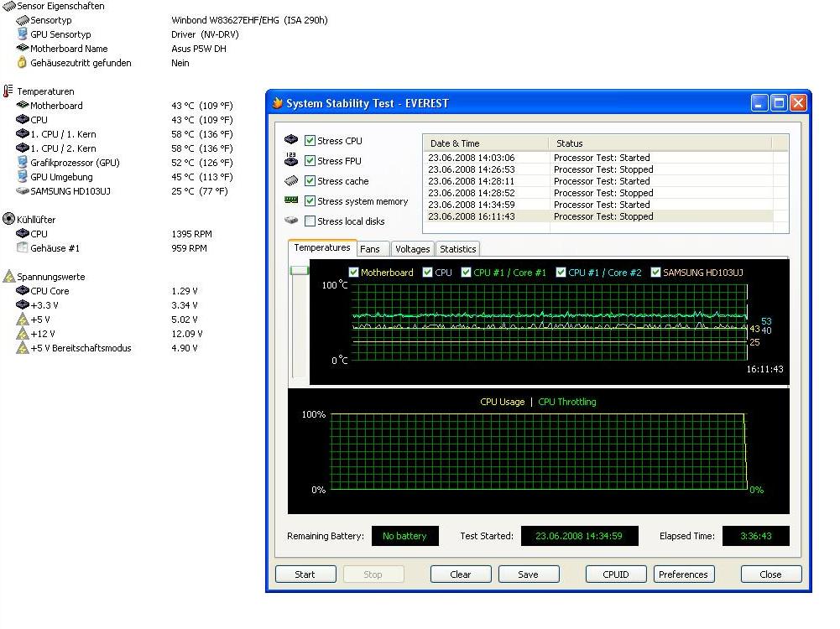Click the CPU Core voltage icon
The width and height of the screenshot is (840, 629).
[23, 290]
